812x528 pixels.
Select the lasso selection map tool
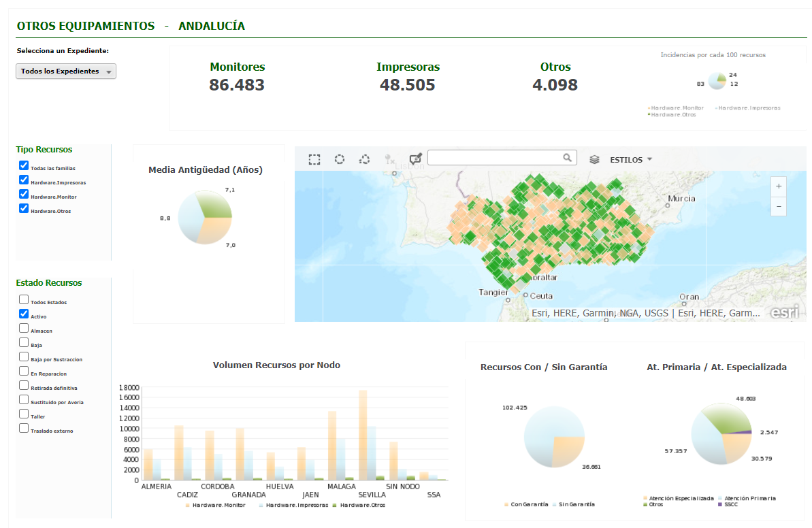coord(364,159)
